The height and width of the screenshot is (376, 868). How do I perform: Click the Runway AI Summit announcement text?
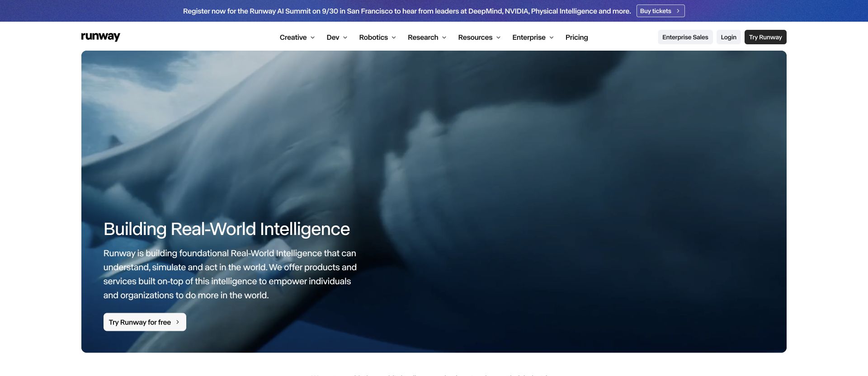click(x=407, y=11)
